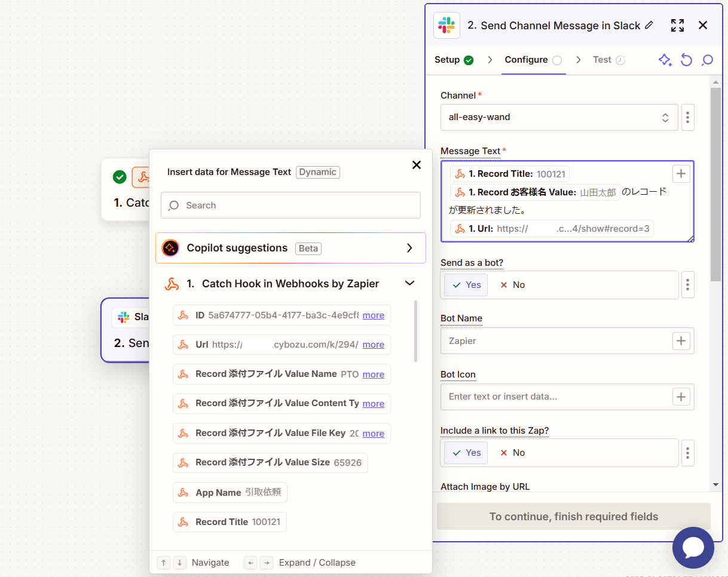Insert data into the Bot Icon field

[681, 397]
